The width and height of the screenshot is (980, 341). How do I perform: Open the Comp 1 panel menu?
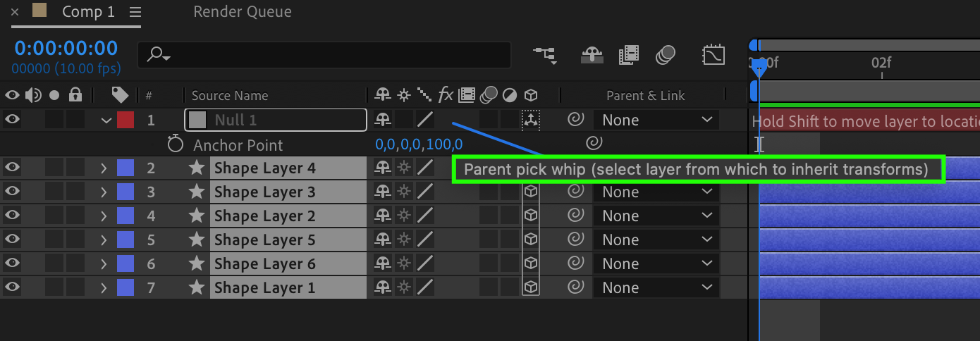click(135, 12)
